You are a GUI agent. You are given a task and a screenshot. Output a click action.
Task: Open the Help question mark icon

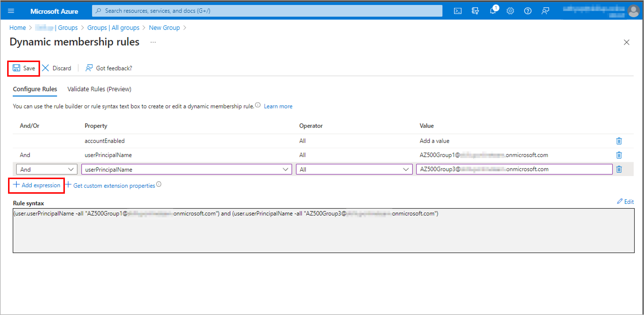pyautogui.click(x=528, y=11)
